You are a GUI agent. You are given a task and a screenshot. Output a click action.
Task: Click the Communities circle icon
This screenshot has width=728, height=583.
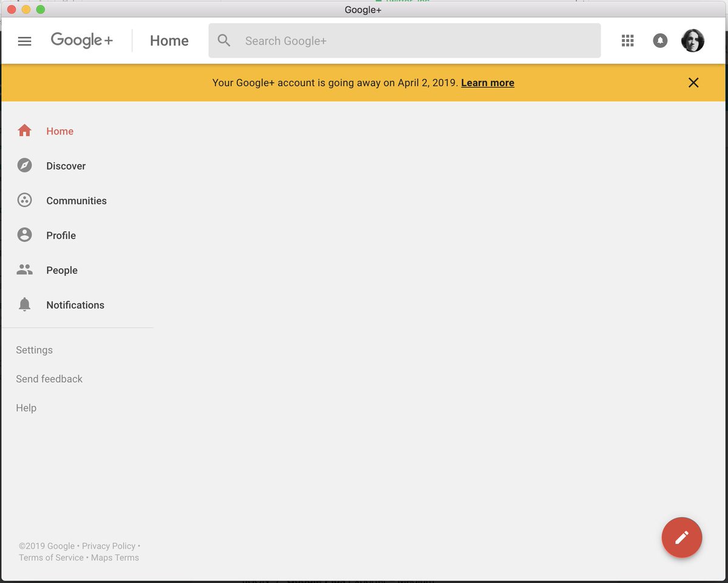coord(24,200)
